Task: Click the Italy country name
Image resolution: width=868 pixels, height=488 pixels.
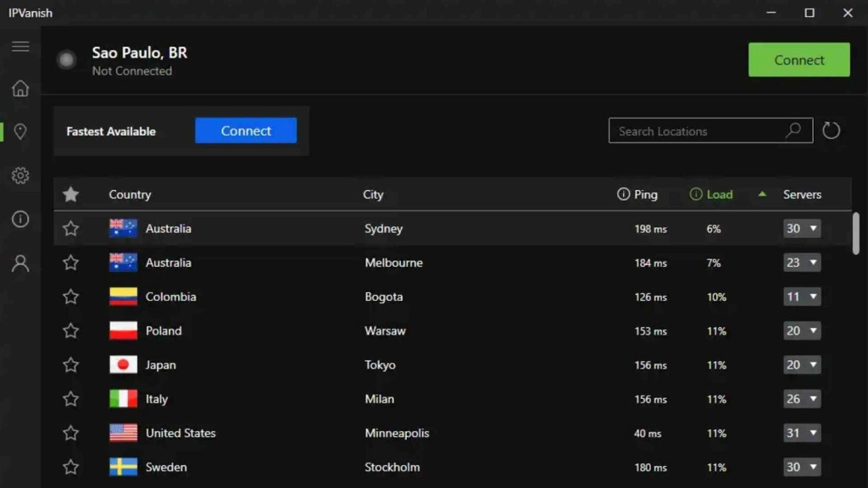Action: [157, 399]
